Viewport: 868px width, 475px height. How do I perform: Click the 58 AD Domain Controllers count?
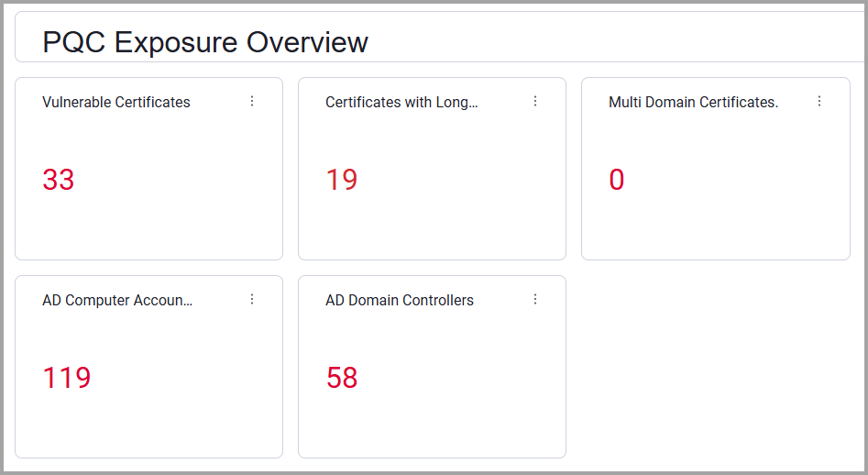342,378
